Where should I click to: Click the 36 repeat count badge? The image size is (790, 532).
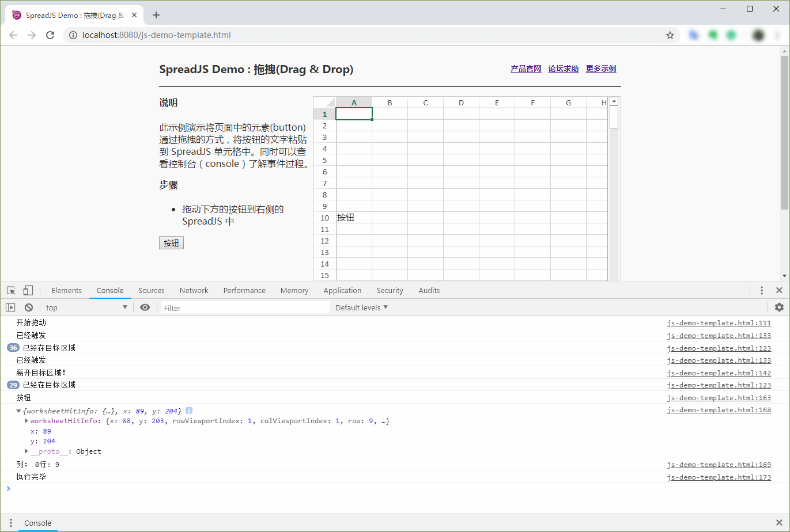click(x=13, y=348)
